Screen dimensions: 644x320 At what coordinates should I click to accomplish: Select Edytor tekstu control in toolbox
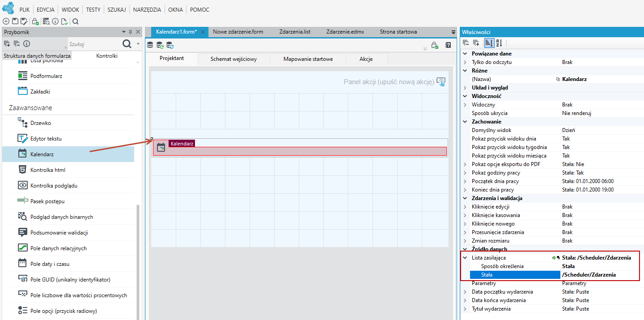68,139
